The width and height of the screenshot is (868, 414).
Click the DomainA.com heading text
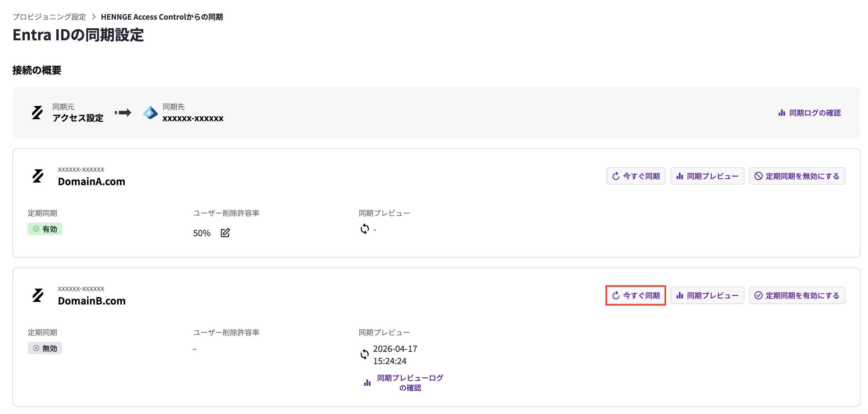(x=91, y=181)
